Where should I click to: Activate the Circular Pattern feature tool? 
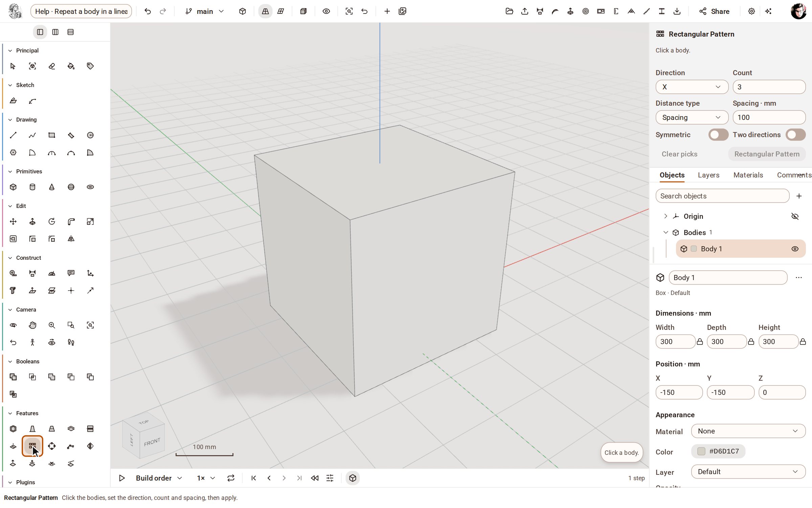coord(52,446)
